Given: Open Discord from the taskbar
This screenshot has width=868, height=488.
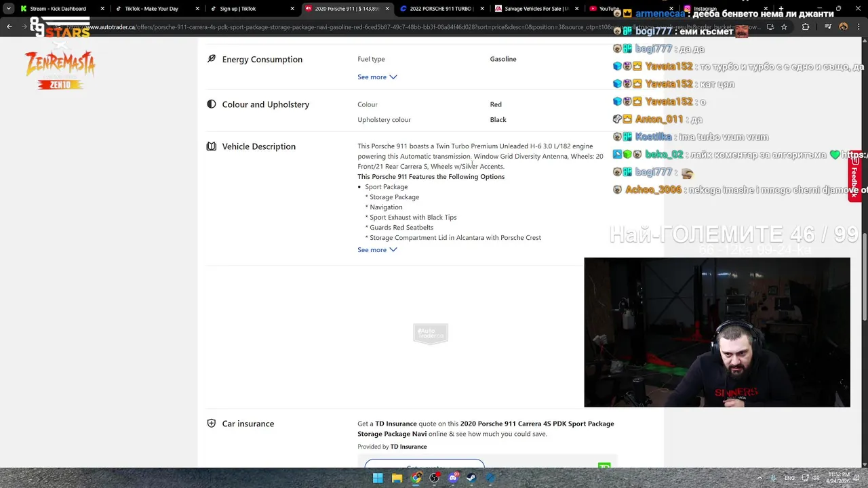Looking at the screenshot, I should pyautogui.click(x=453, y=478).
